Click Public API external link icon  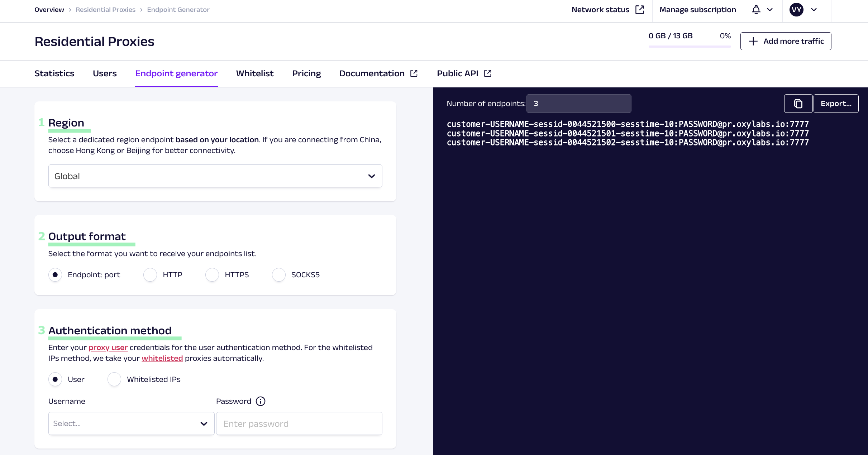487,73
